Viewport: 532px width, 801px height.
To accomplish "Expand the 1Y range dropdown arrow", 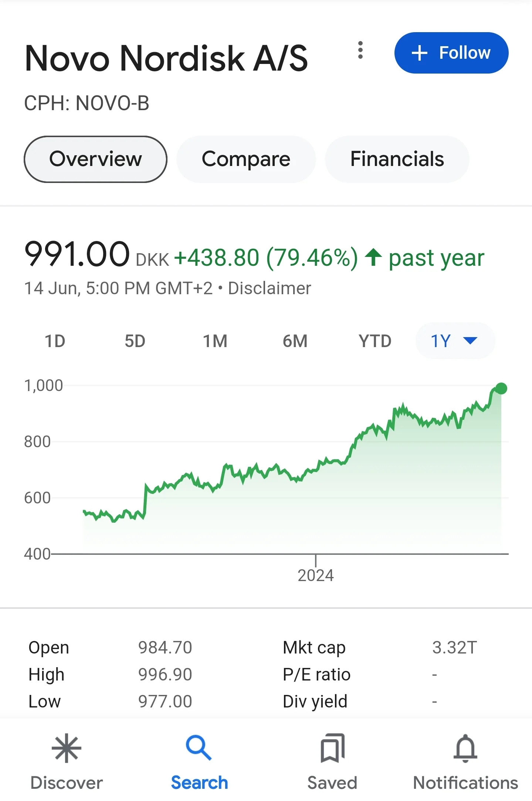I will [470, 340].
